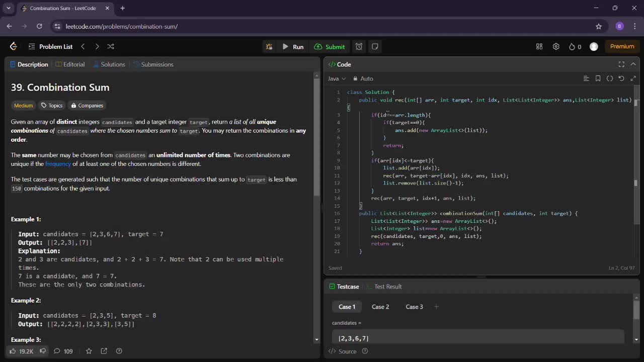Open the timer alarm clock icon
This screenshot has height=362, width=644.
click(x=359, y=47)
